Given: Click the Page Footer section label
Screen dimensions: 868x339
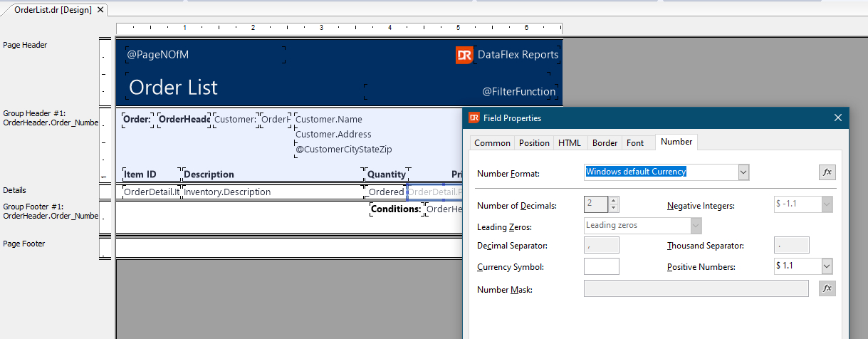Looking at the screenshot, I should coord(24,244).
